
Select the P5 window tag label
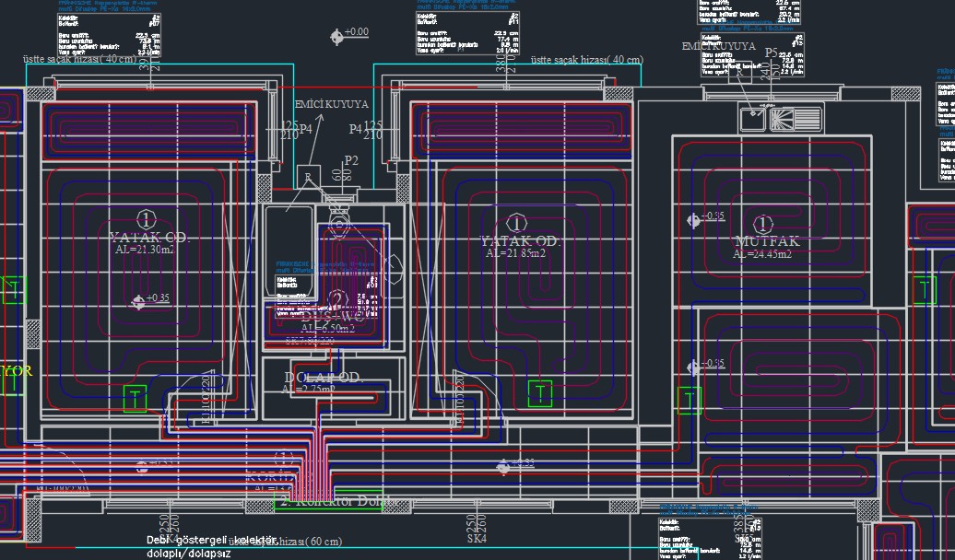(x=771, y=53)
